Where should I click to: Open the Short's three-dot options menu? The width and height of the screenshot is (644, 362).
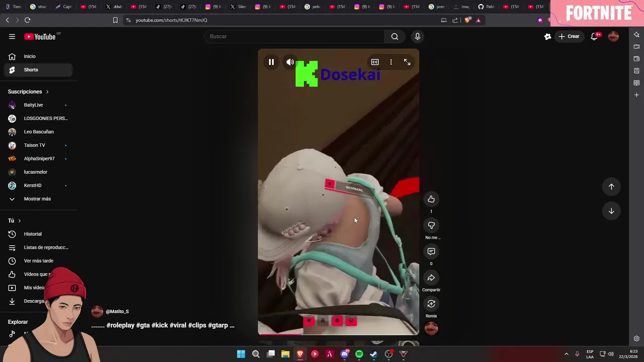391,62
